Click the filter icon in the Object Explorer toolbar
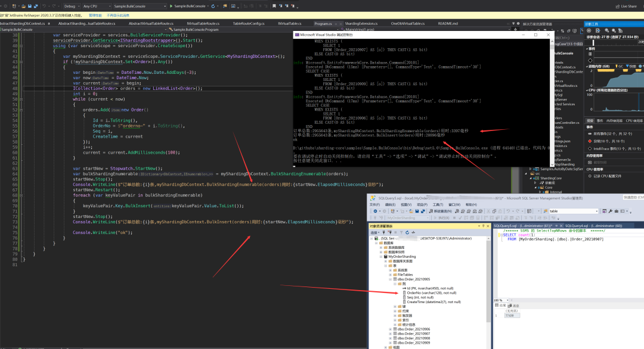This screenshot has width=644, height=349. (401, 232)
